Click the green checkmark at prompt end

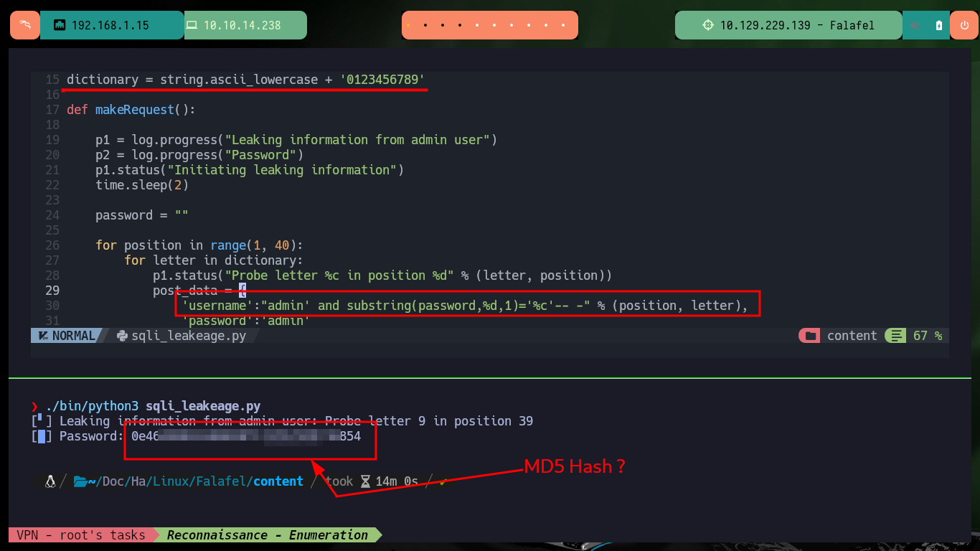click(x=444, y=481)
